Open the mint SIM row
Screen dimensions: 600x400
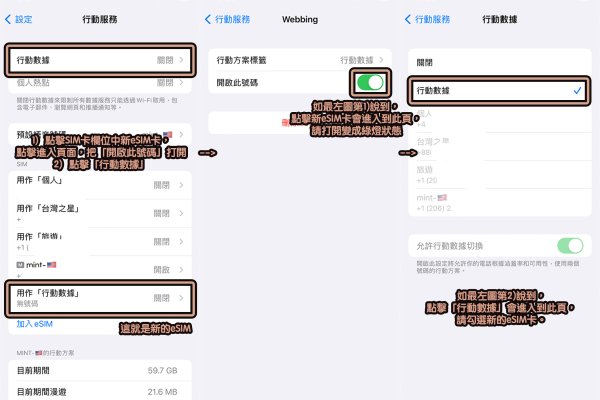point(100,269)
